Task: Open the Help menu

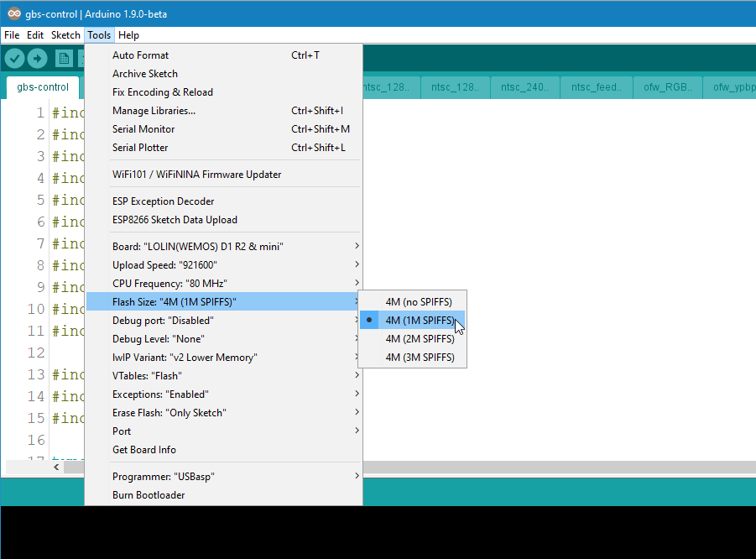Action: (128, 34)
